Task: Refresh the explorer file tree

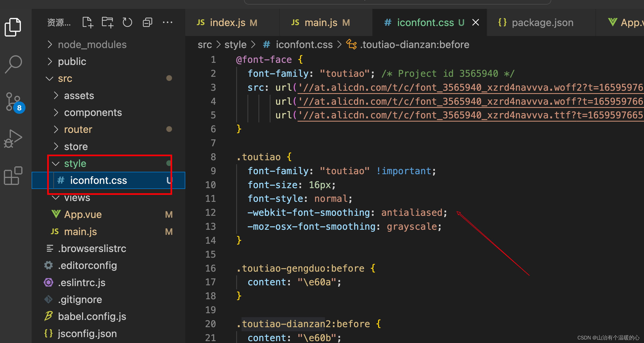Action: (127, 23)
